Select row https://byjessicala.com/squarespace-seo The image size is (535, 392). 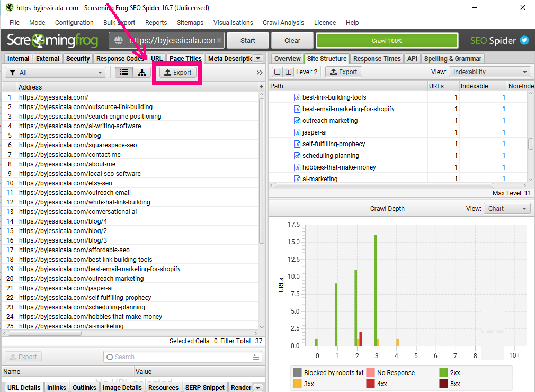130,145
